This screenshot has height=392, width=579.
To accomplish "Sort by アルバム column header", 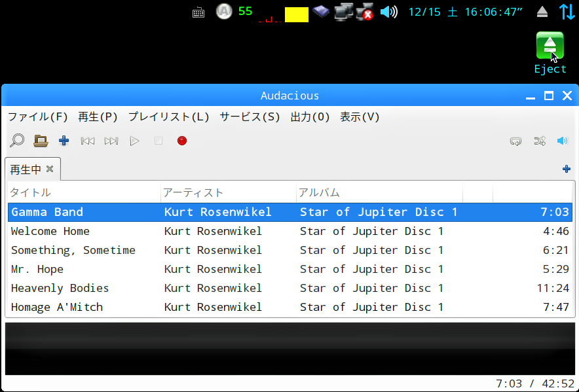I will (380, 192).
